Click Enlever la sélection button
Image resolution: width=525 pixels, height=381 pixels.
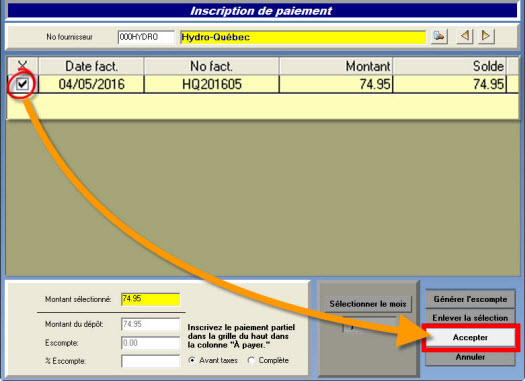click(470, 318)
